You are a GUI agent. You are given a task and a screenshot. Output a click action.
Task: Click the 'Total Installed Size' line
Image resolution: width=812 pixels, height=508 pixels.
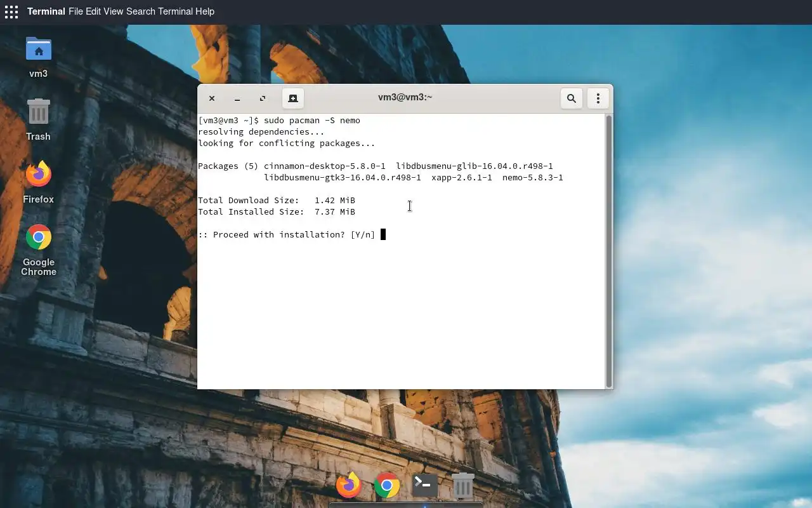[277, 211]
